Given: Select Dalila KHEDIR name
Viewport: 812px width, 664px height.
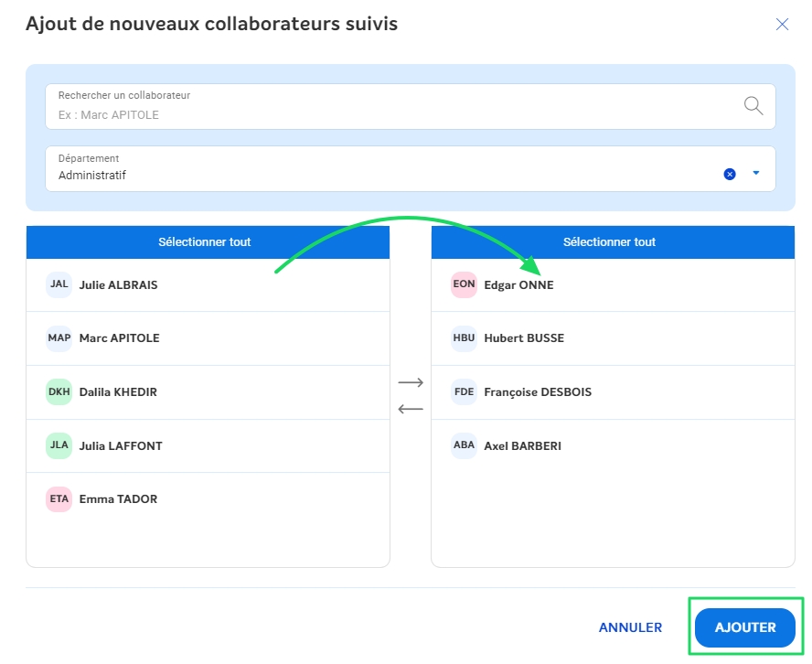Looking at the screenshot, I should (118, 392).
